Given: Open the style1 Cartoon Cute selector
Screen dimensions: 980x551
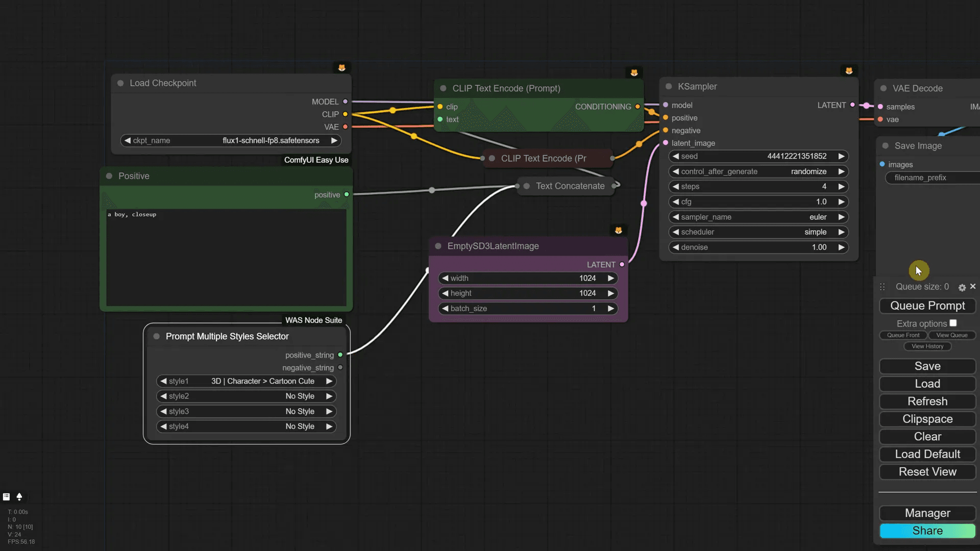Looking at the screenshot, I should pos(246,381).
